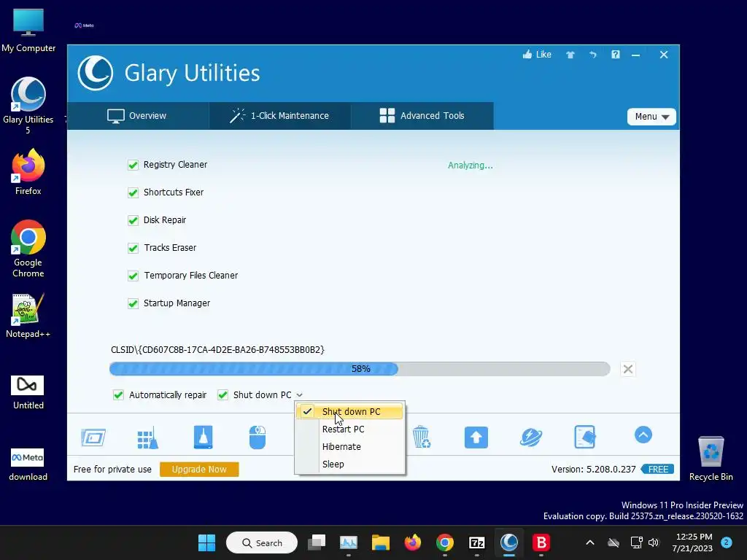Click the FREE version badge
The height and width of the screenshot is (560, 747).
pos(658,469)
